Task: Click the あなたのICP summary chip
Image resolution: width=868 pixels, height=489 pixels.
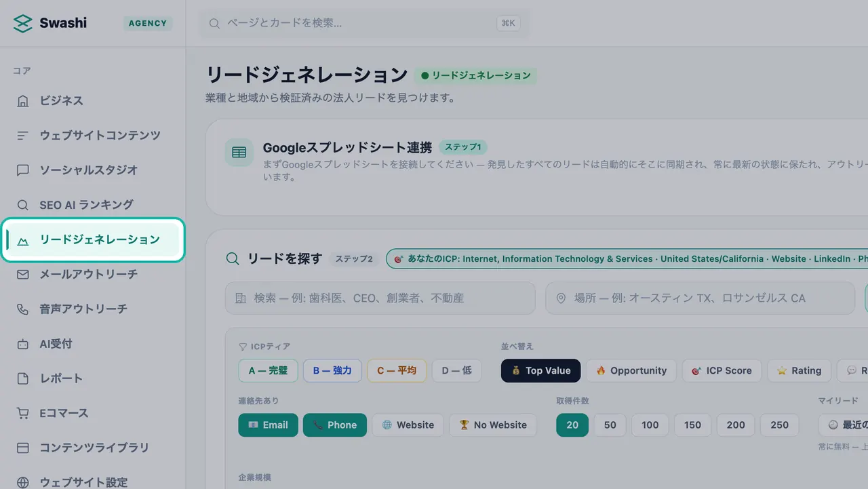Action: (627, 258)
